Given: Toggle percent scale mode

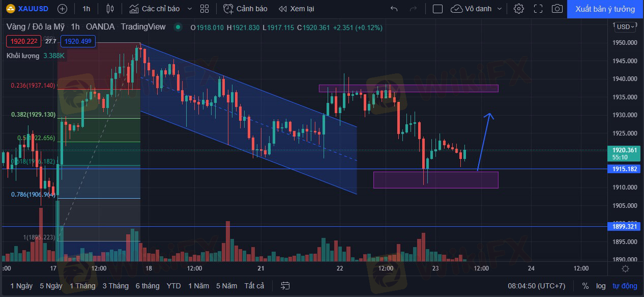Looking at the screenshot, I should pyautogui.click(x=586, y=286).
